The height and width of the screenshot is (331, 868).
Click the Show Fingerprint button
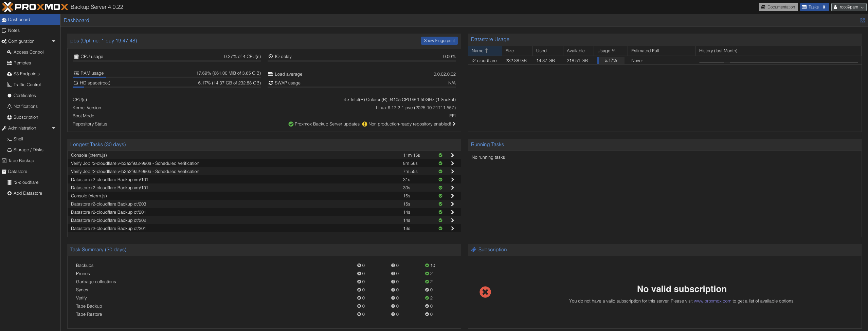point(439,41)
